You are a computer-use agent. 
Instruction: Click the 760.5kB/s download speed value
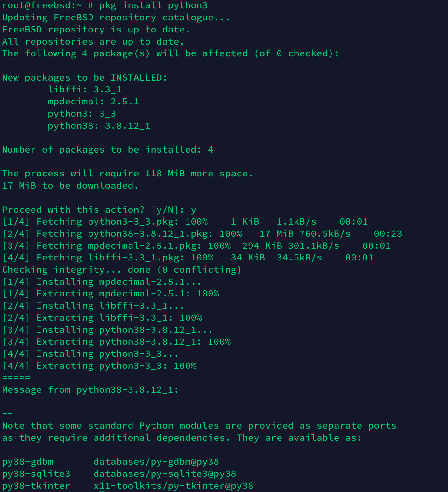tap(325, 234)
